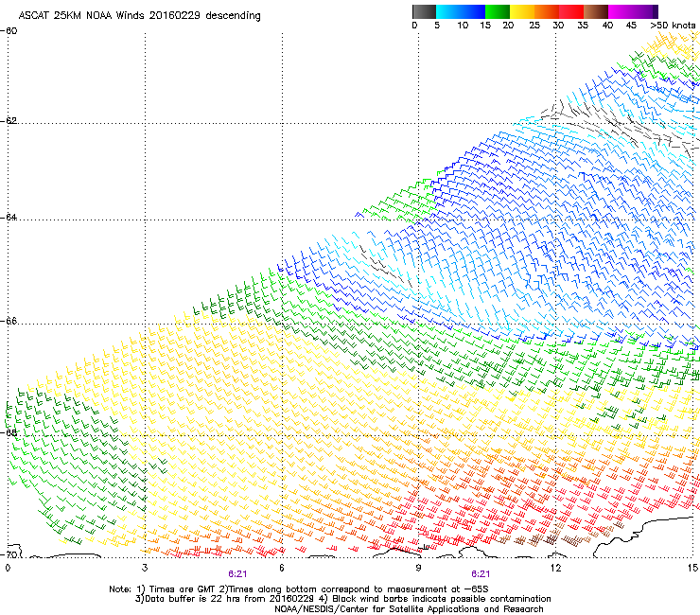Click the purple "6:21" time near longitude 6
700x615 pixels.
[x=237, y=574]
